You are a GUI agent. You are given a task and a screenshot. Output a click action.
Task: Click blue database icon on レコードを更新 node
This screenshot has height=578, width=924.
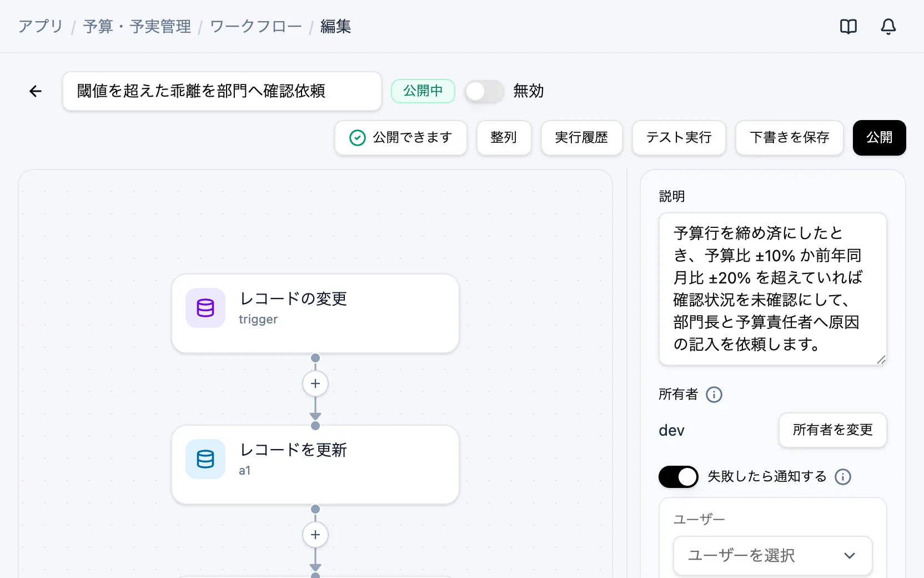[x=205, y=459]
